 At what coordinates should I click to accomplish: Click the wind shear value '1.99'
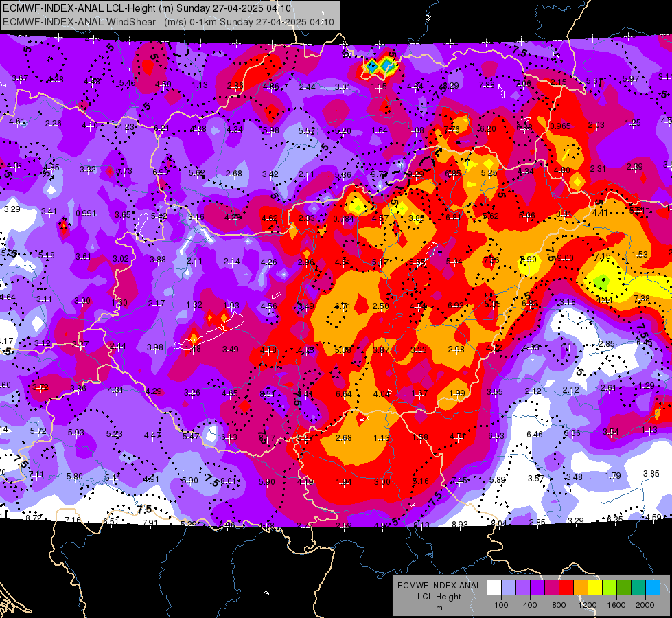pyautogui.click(x=457, y=393)
